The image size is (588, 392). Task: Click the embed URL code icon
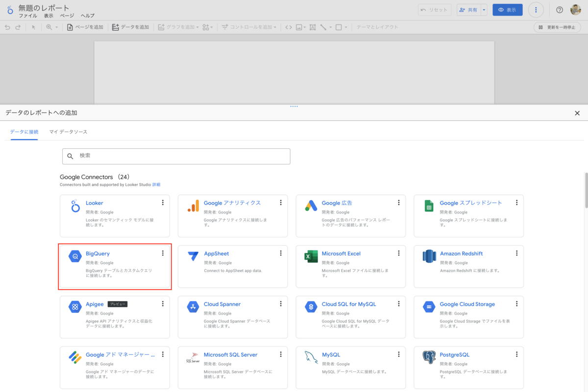pos(289,27)
